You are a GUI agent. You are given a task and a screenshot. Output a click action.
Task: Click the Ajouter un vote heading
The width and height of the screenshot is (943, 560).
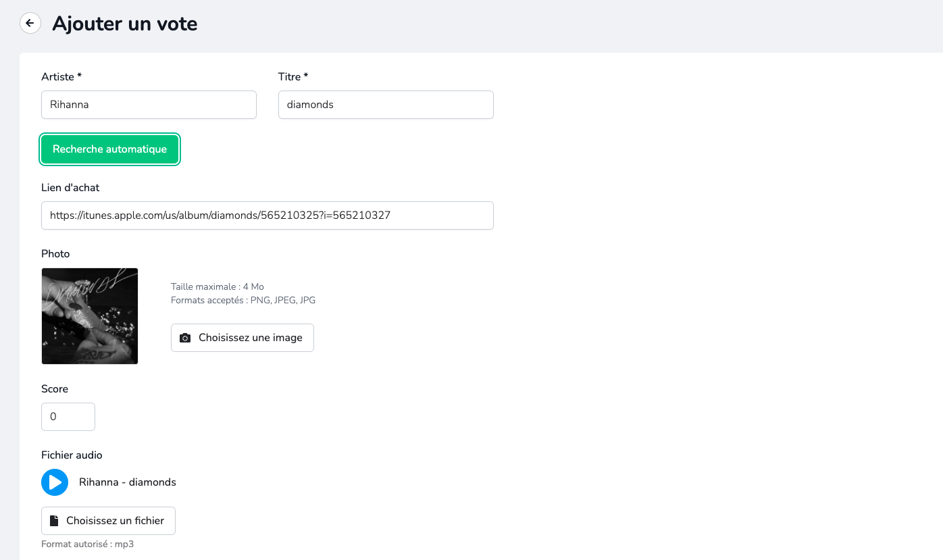[x=125, y=24]
